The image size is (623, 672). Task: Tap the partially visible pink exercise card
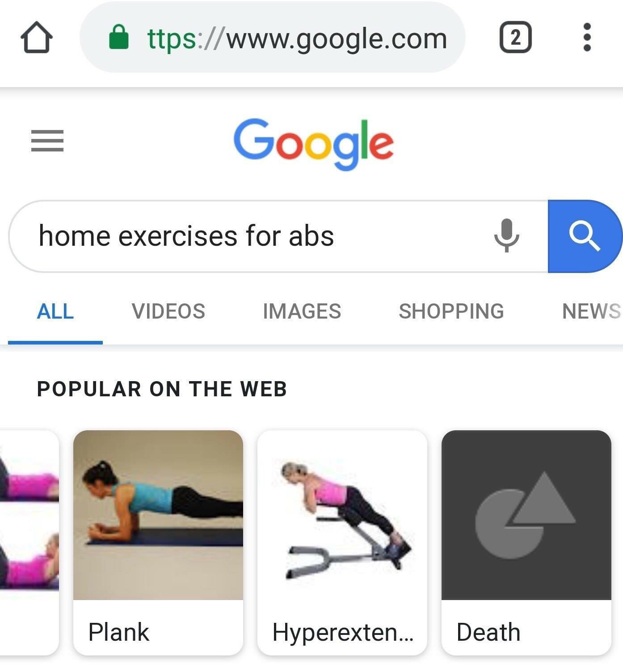coord(29,543)
